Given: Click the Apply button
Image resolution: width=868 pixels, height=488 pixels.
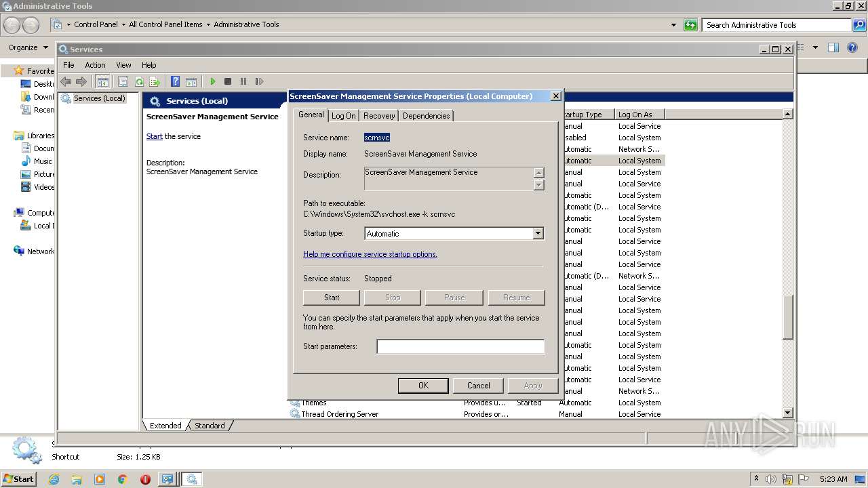Looking at the screenshot, I should point(533,386).
